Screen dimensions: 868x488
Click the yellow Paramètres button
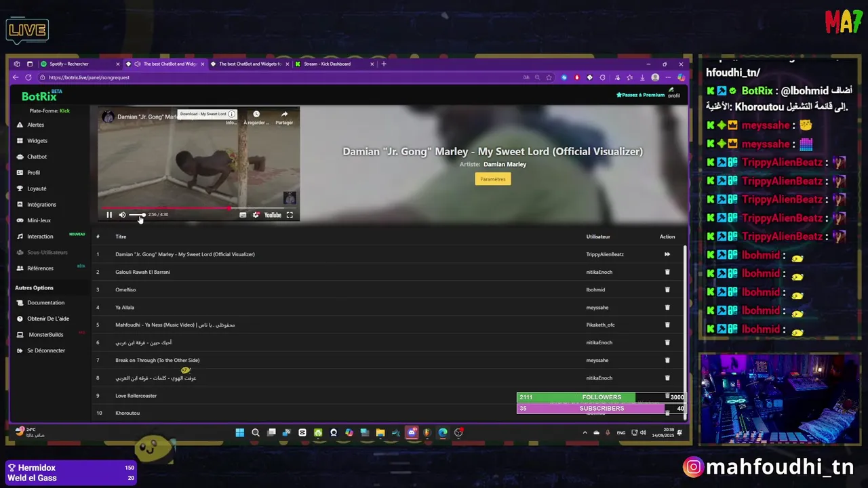(x=493, y=179)
